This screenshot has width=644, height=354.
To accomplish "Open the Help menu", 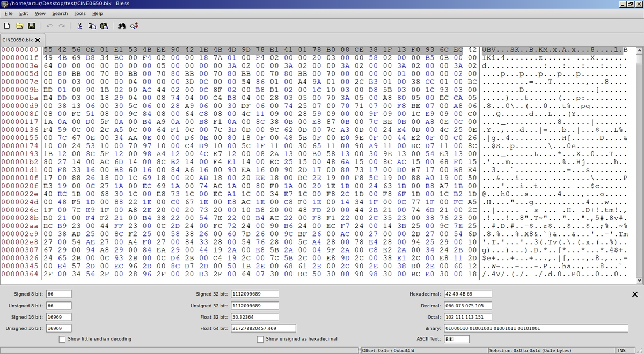I will pos(97,13).
